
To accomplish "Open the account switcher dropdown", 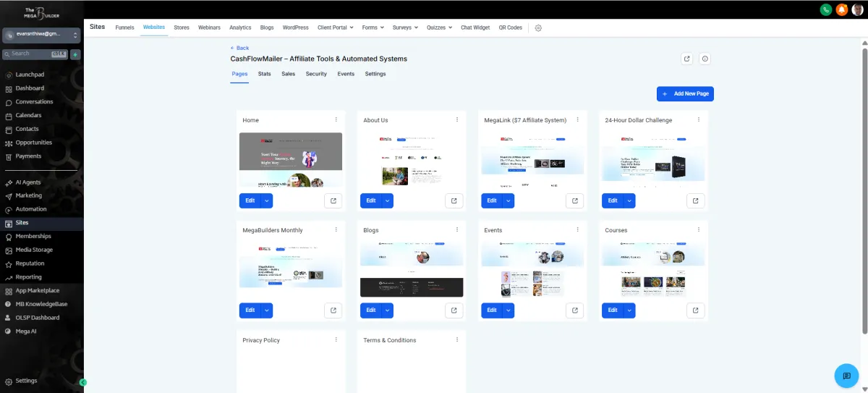I will click(x=41, y=35).
